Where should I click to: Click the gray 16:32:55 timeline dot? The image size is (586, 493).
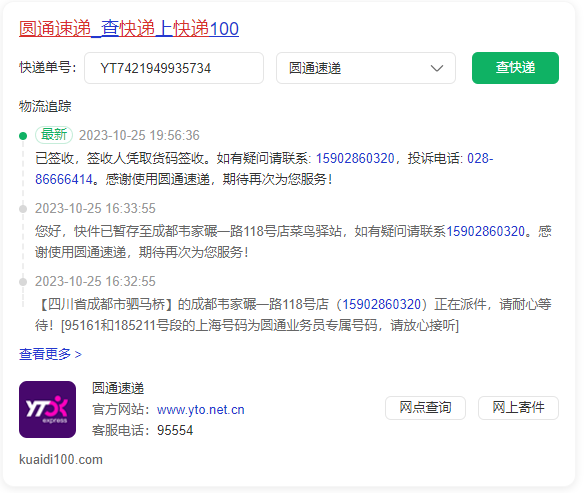pyautogui.click(x=23, y=282)
